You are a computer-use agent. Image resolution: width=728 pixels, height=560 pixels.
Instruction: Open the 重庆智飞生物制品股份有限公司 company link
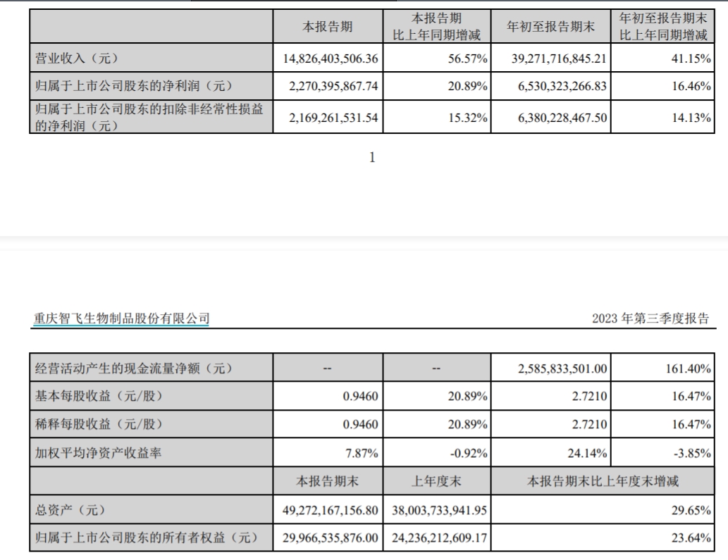tap(122, 318)
